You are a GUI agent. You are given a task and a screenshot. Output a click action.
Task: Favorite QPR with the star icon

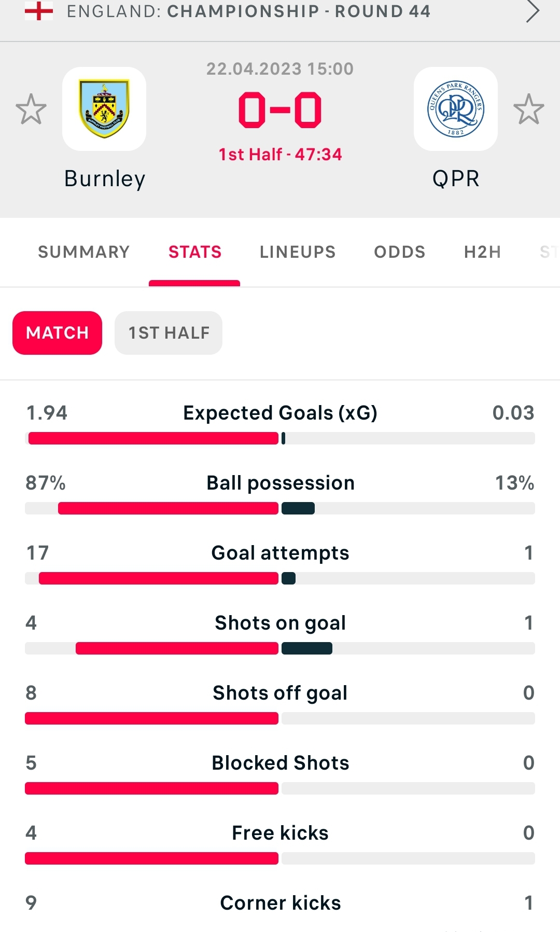528,109
